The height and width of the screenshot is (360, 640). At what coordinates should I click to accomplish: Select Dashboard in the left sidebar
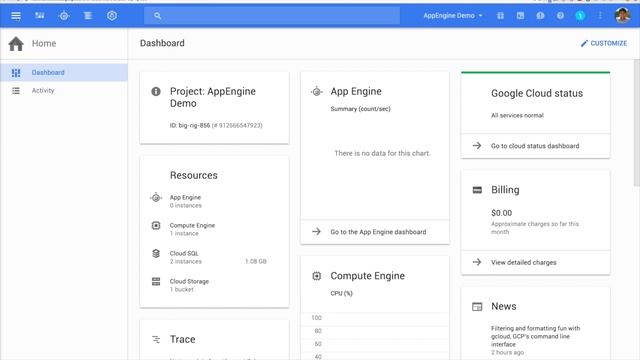pos(64,72)
